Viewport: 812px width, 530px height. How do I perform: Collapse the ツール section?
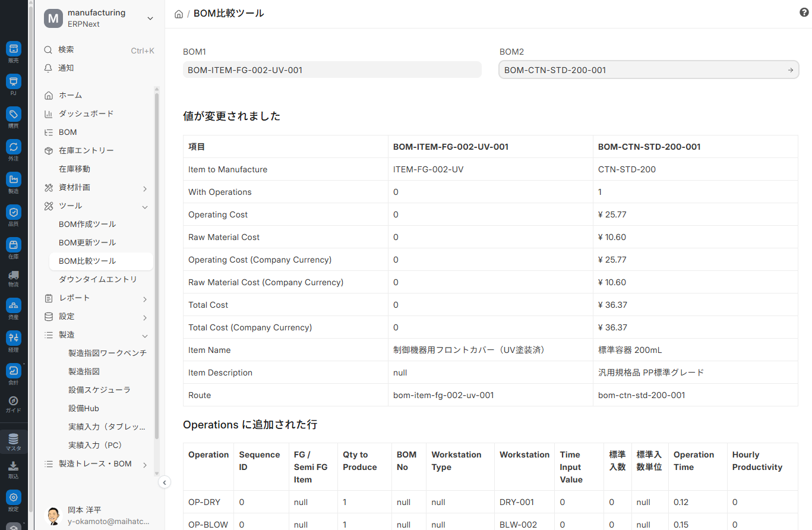[144, 206]
